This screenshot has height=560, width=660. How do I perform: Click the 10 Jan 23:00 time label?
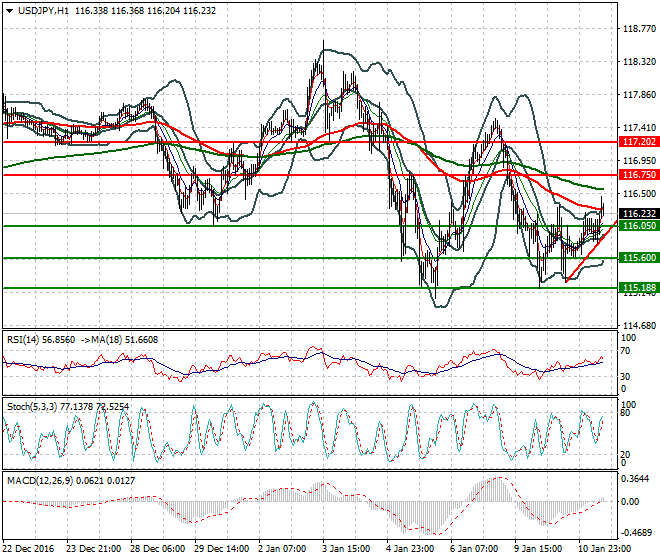pos(605,549)
